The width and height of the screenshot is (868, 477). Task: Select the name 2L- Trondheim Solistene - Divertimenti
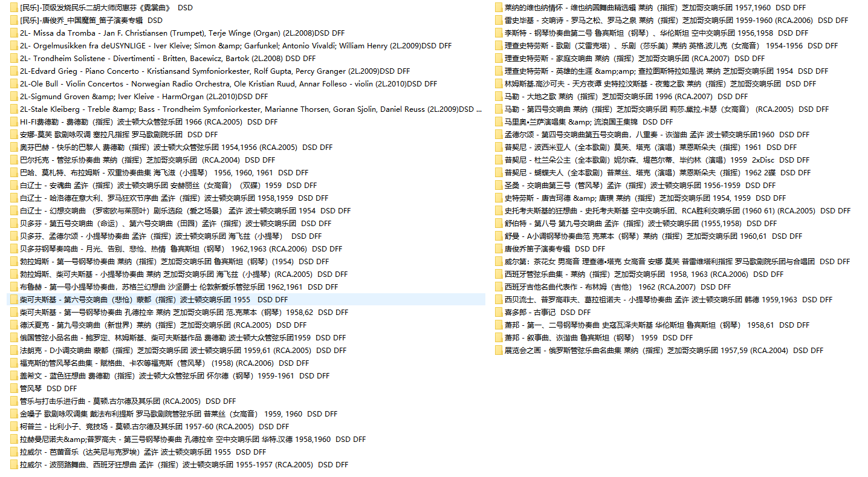167,58
